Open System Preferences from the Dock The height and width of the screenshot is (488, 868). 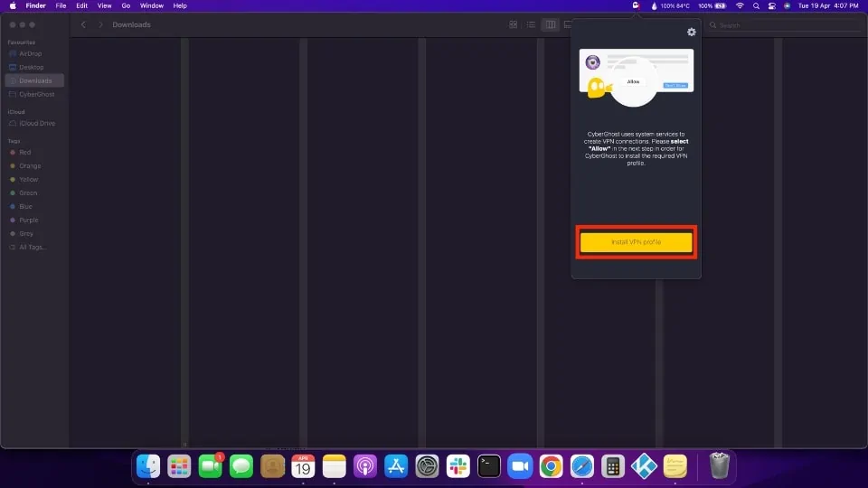click(x=428, y=466)
